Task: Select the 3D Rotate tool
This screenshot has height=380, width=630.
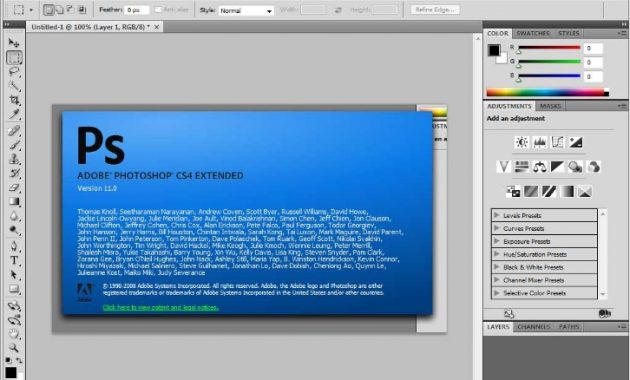Action: 14,306
